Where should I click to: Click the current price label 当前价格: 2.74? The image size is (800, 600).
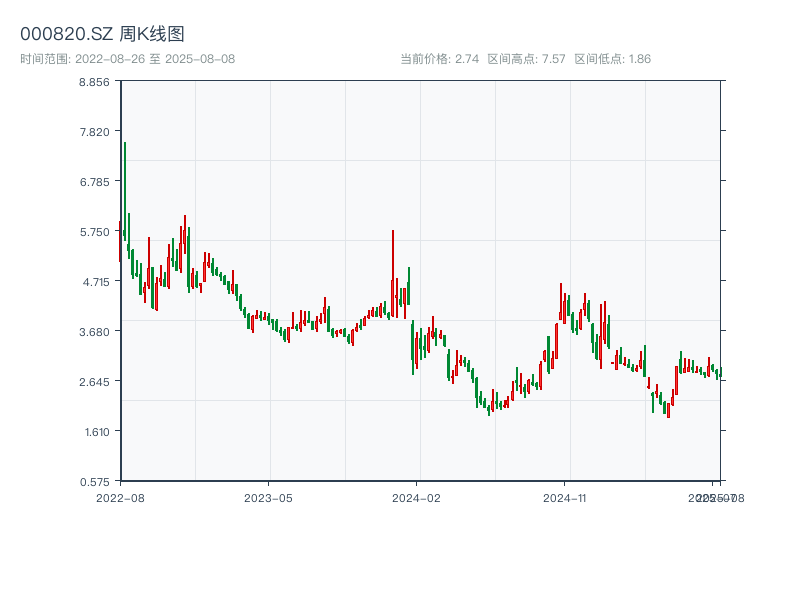coord(439,59)
